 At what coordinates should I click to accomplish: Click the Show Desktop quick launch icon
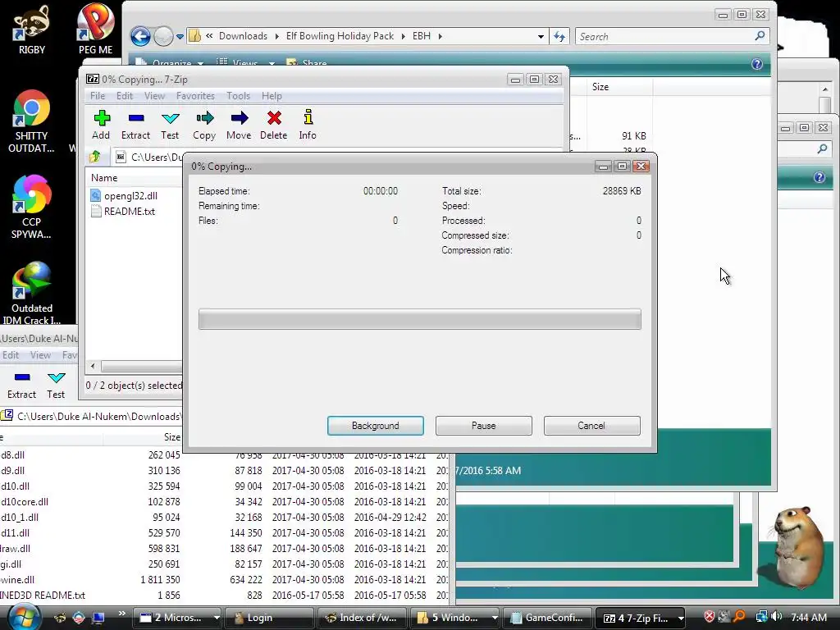(98, 618)
